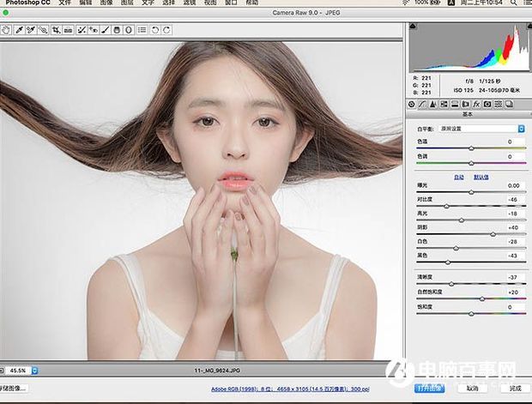Viewport: 532px width, 404px height.
Task: Open macOS Spotlight search icon
Action: pos(514,3)
